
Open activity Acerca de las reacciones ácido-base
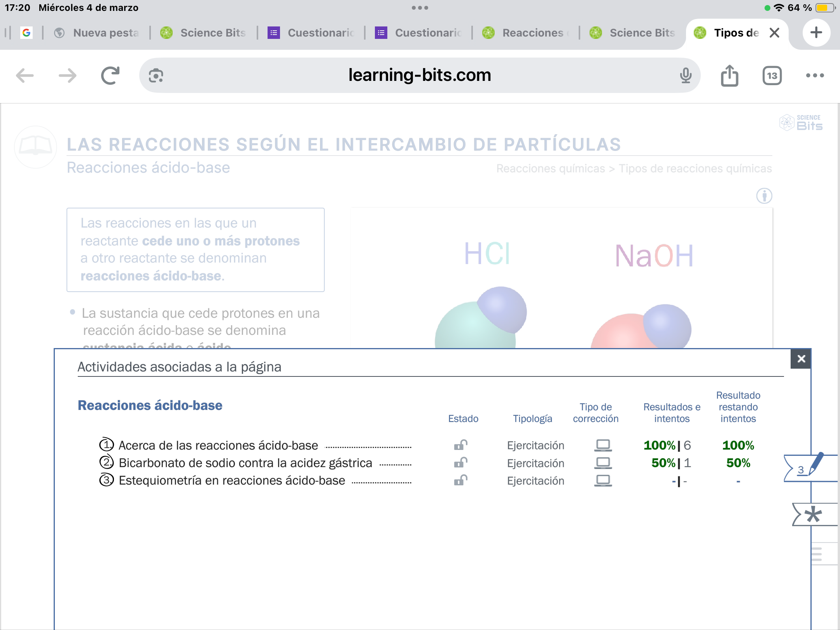218,445
